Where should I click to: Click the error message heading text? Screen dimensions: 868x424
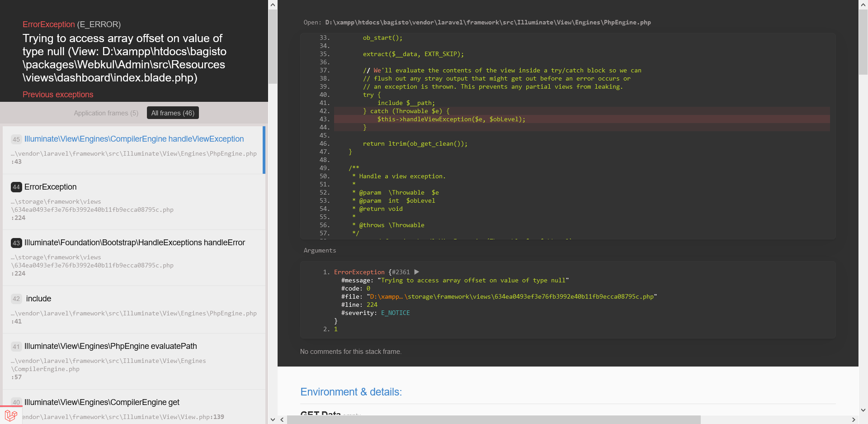coord(124,58)
